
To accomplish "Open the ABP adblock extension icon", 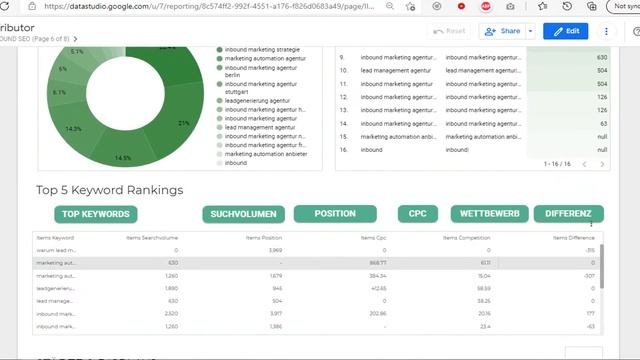I will [x=486, y=6].
